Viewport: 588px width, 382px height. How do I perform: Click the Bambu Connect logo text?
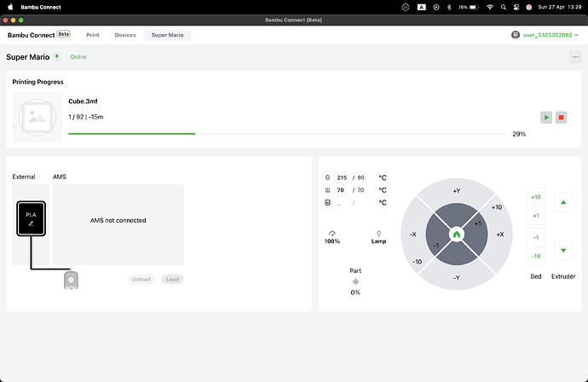tap(32, 35)
